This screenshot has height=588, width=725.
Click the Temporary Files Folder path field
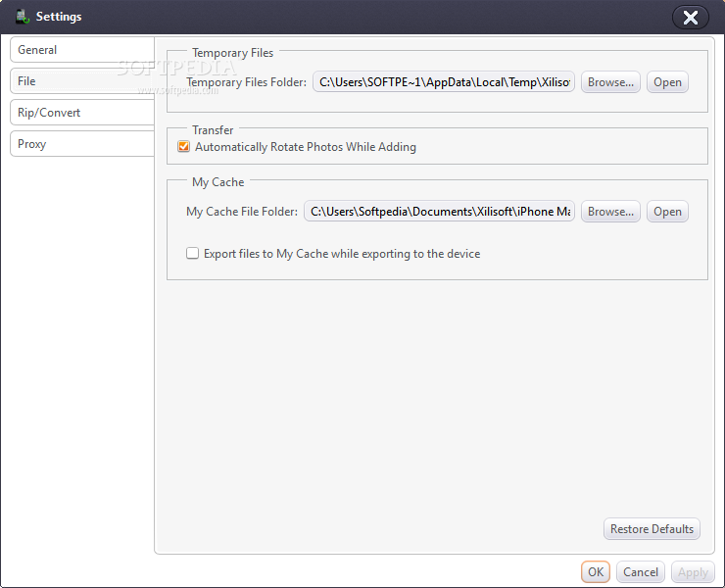point(444,82)
